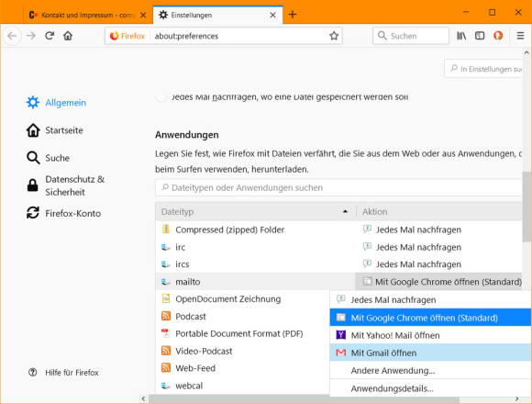
Task: Open the Library toolbar icon
Action: (461, 36)
